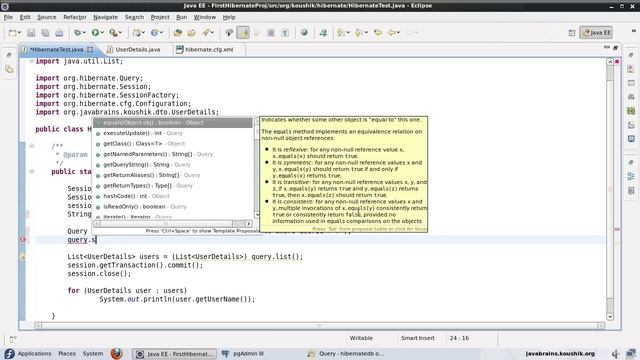Image resolution: width=640 pixels, height=360 pixels.
Task: Open the Debug configurations dropdown arrow
Action: click(84, 33)
